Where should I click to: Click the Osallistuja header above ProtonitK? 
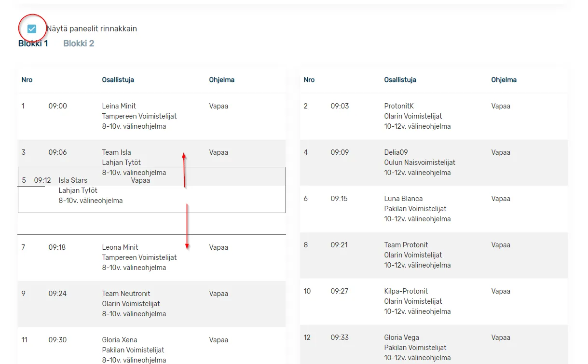(400, 80)
